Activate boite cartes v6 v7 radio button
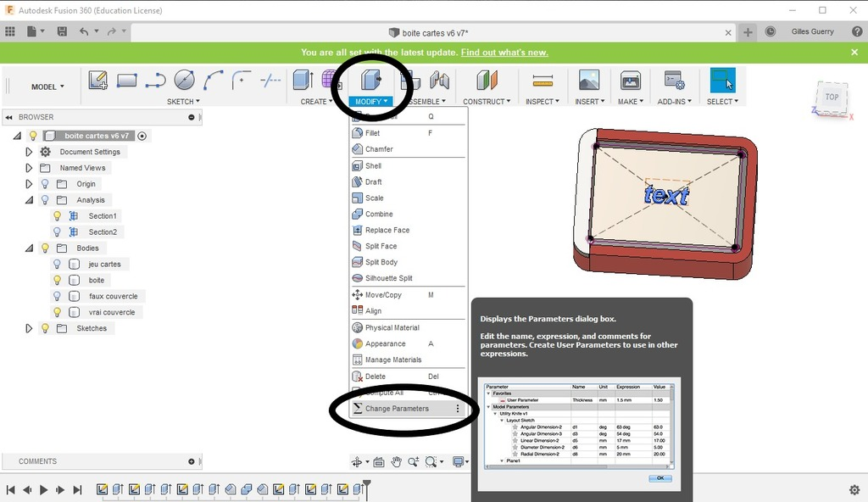The height and width of the screenshot is (502, 868). (142, 137)
